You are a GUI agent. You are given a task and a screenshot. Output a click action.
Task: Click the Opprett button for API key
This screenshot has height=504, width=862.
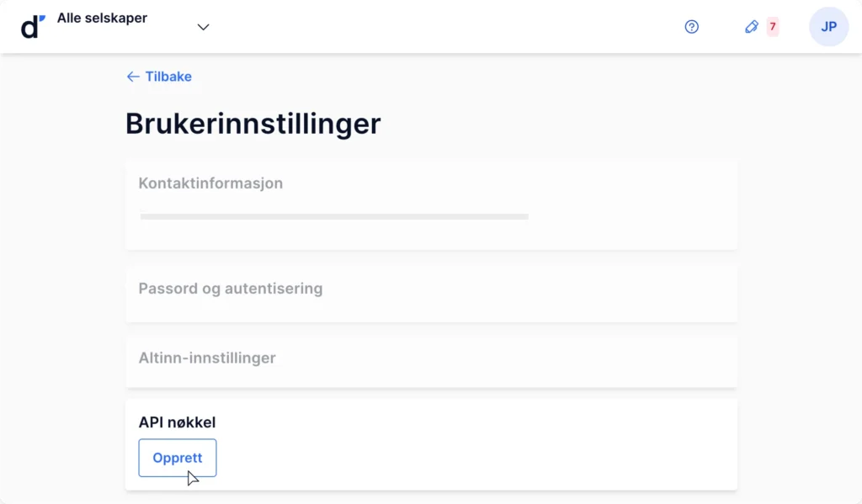(178, 458)
